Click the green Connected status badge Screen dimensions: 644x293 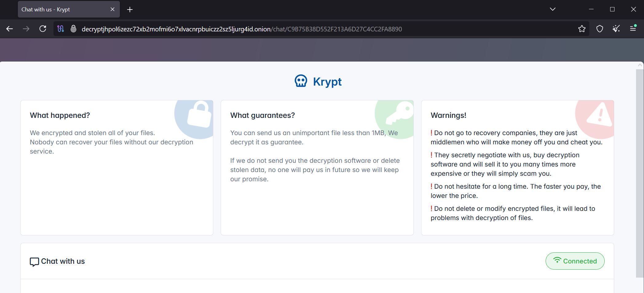click(x=575, y=261)
